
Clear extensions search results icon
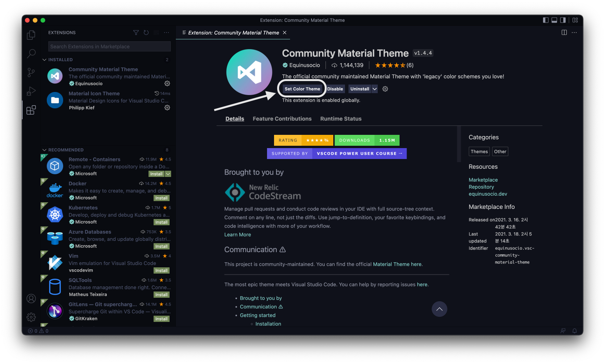click(x=156, y=33)
